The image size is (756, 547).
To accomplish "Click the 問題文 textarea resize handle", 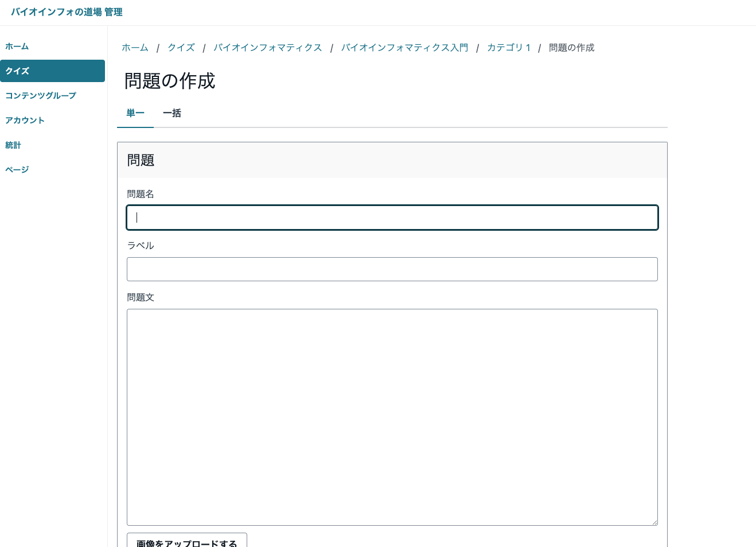I will pos(654,522).
